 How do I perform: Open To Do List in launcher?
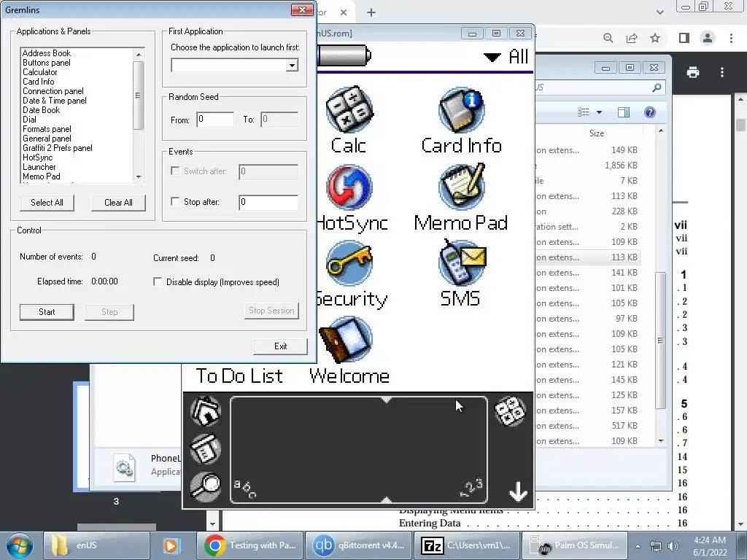(239, 376)
